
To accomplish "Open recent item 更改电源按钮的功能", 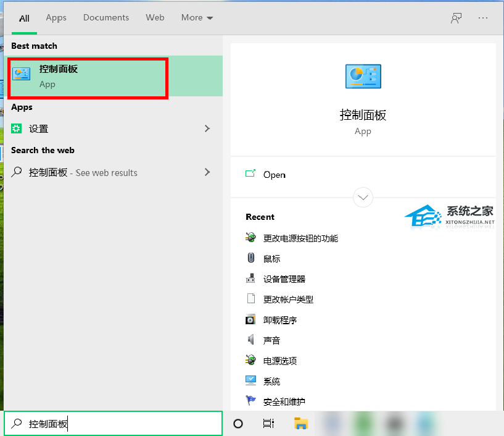I will click(300, 238).
